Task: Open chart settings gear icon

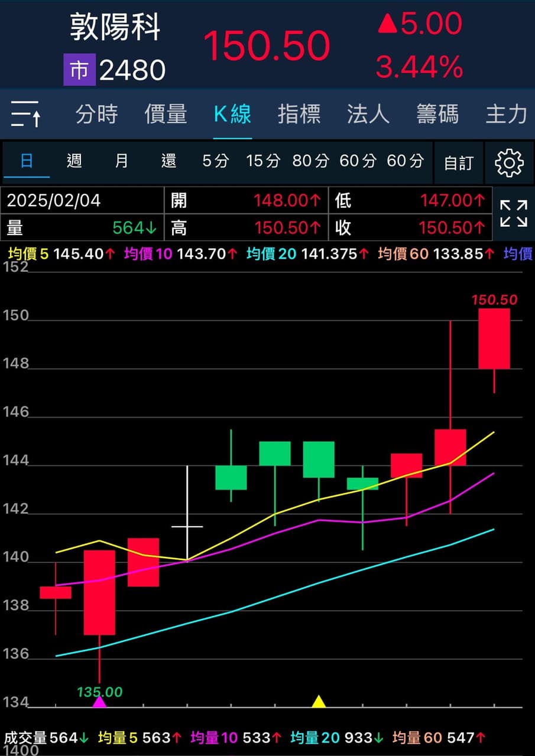Action: click(509, 162)
